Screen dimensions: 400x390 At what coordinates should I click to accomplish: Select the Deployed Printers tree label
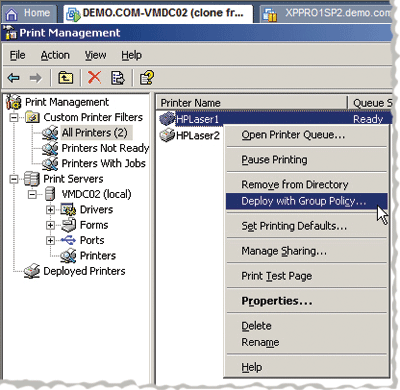click(84, 271)
